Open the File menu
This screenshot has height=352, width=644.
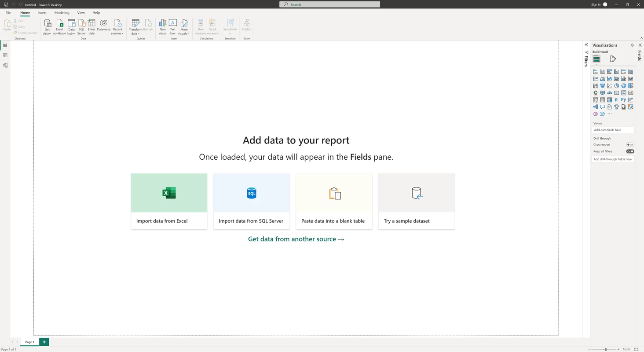[x=8, y=13]
